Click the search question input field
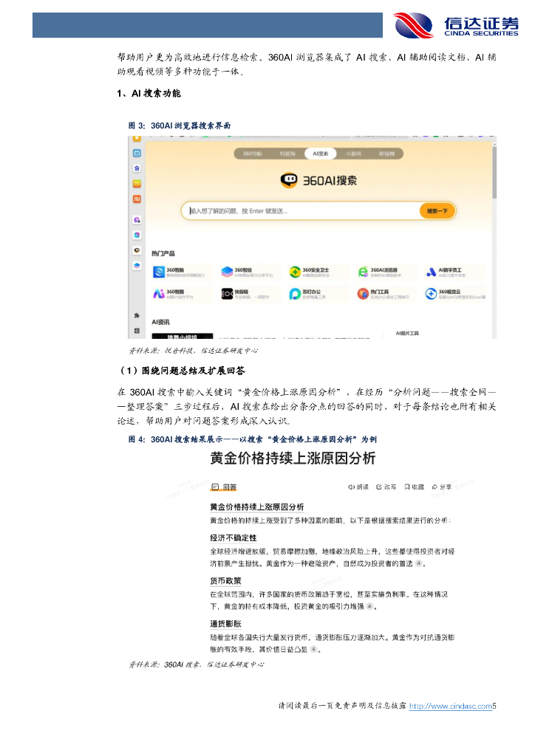The image size is (535, 756). pos(301,211)
